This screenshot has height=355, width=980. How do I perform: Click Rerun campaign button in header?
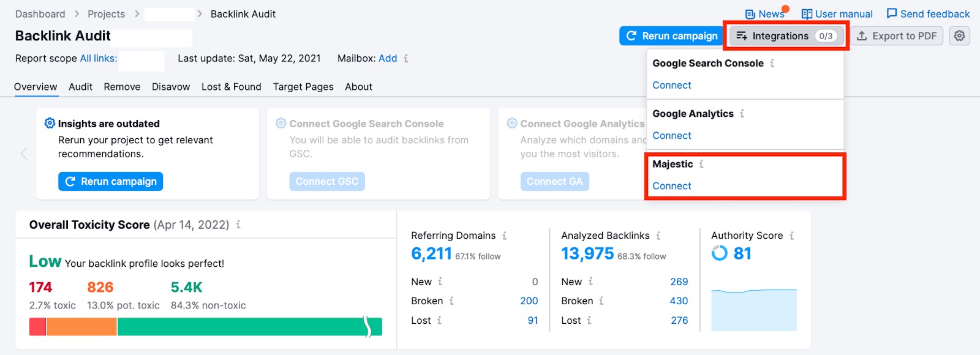pos(671,36)
